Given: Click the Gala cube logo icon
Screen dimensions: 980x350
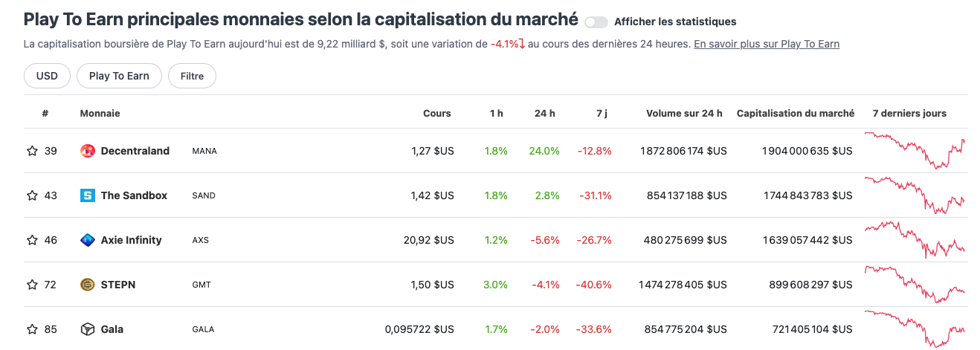Looking at the screenshot, I should pyautogui.click(x=88, y=329).
